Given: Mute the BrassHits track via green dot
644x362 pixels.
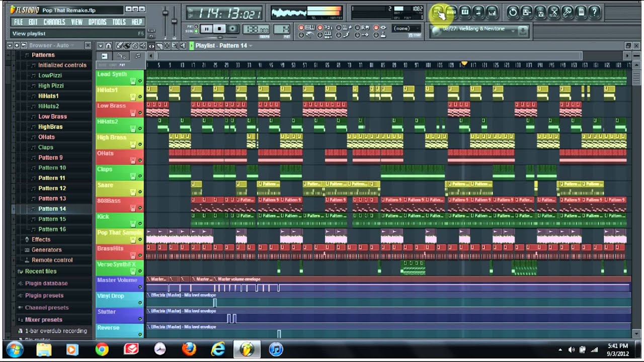Looking at the screenshot, I should pyautogui.click(x=140, y=255).
